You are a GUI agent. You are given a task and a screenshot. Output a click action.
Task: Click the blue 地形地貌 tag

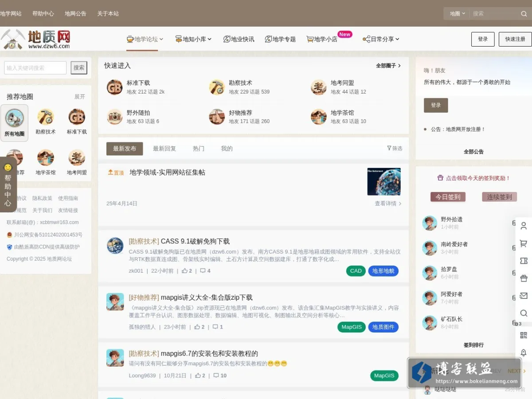tap(383, 271)
